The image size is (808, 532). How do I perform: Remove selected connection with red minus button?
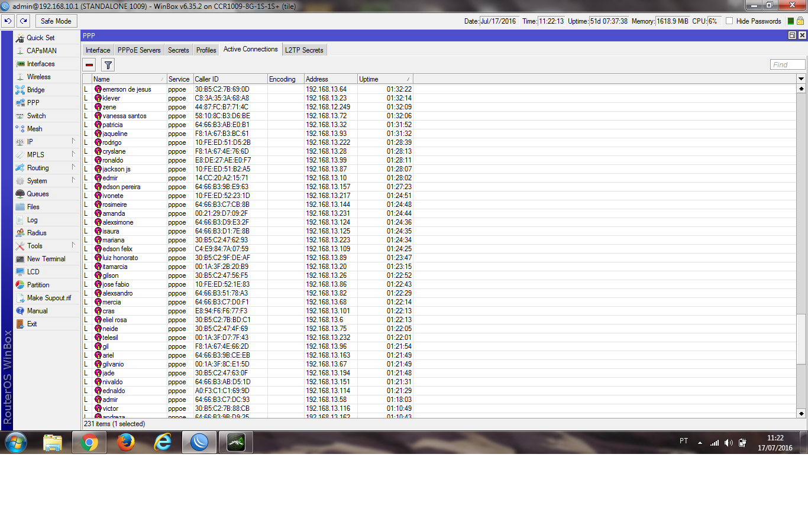click(89, 65)
